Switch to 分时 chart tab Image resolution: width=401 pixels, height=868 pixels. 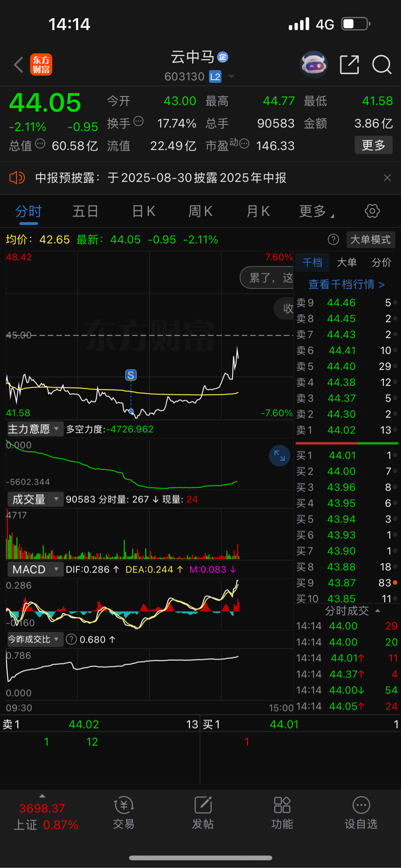pos(28,211)
